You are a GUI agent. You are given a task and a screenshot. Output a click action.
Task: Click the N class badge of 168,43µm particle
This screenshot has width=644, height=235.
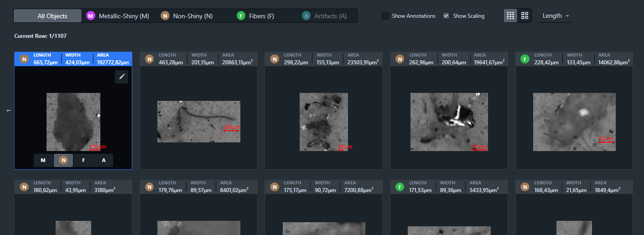(525, 187)
